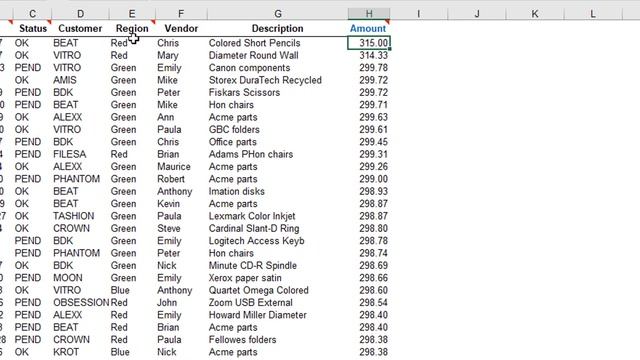Select column H header
Viewport: 640px width, 360px height.
tap(369, 14)
